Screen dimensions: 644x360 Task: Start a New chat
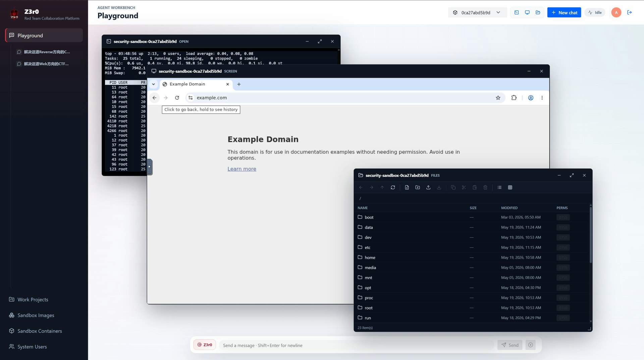[x=564, y=12]
